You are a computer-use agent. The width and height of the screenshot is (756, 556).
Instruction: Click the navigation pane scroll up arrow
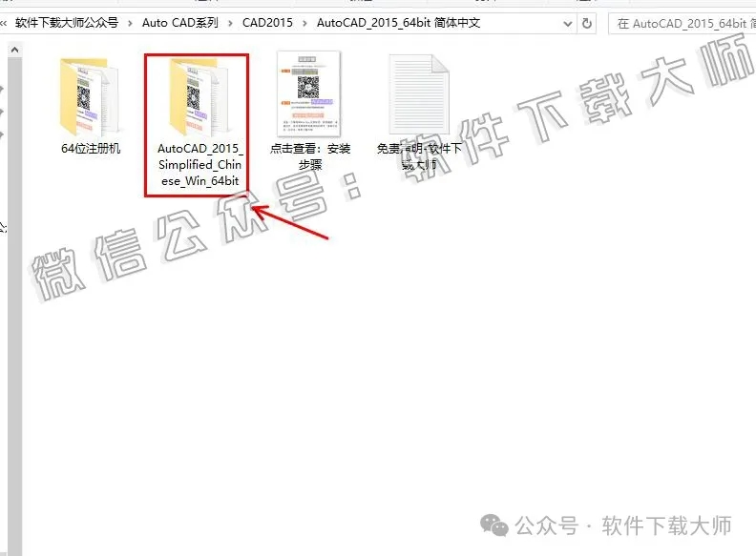[15, 50]
